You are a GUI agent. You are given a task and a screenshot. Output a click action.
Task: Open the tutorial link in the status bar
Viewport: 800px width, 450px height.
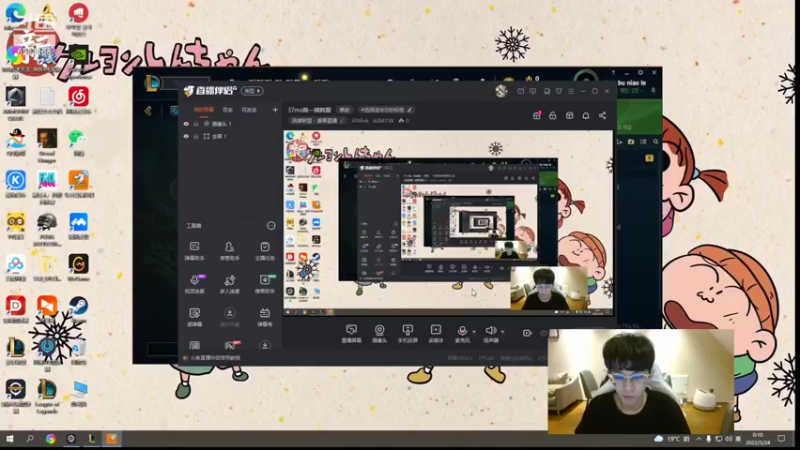(x=215, y=358)
